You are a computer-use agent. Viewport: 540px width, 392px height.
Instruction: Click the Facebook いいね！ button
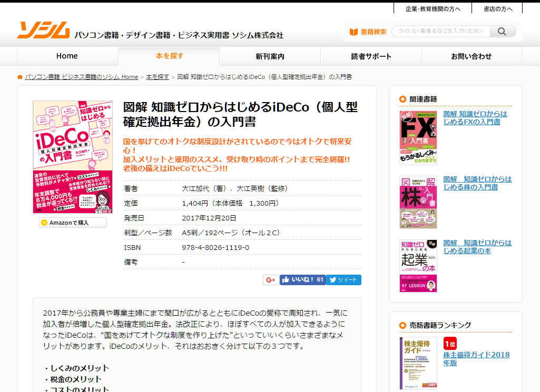point(303,280)
